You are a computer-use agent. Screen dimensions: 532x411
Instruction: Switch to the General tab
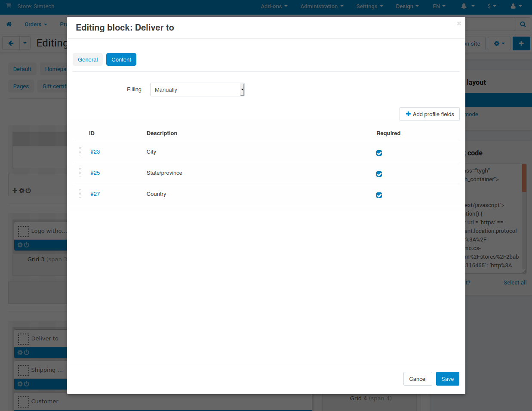[88, 59]
